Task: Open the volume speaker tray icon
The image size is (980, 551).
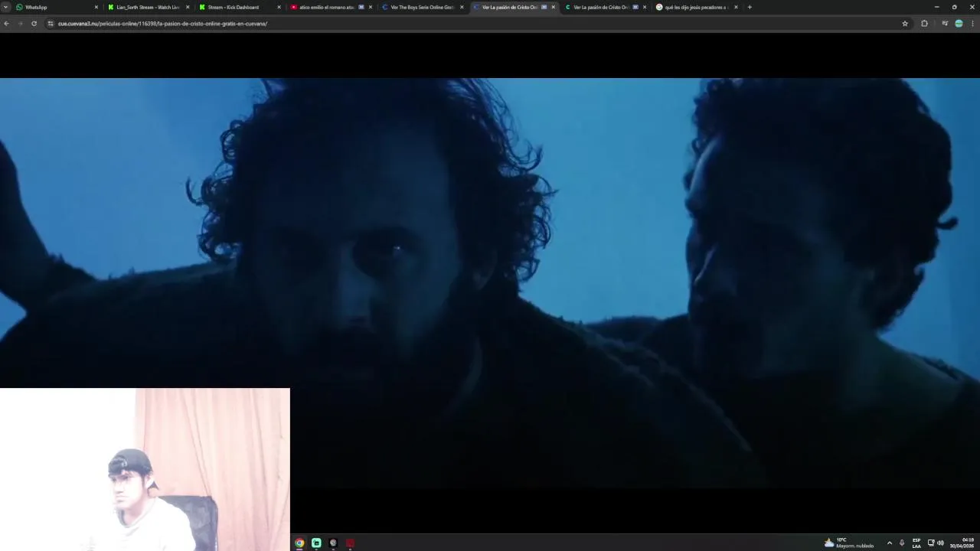Action: pos(940,543)
